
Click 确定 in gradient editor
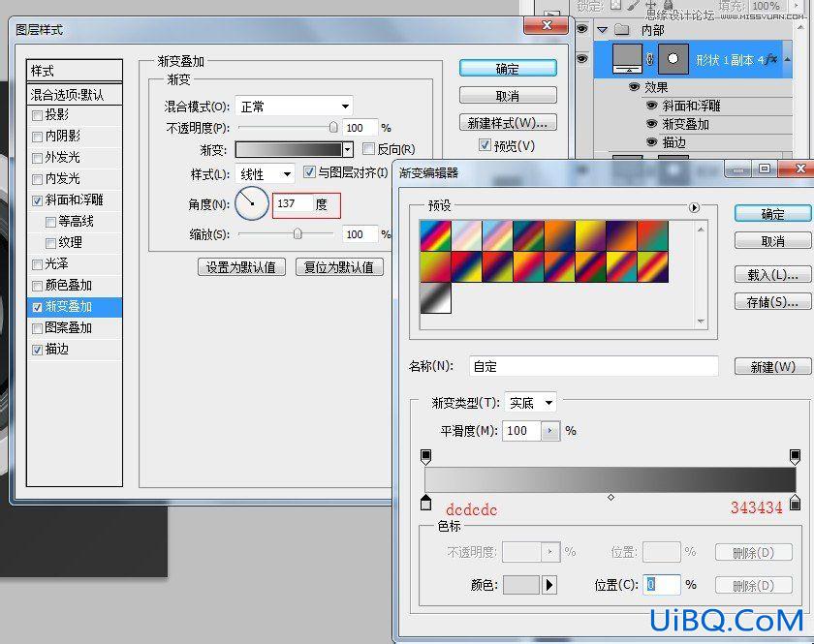pyautogui.click(x=772, y=214)
